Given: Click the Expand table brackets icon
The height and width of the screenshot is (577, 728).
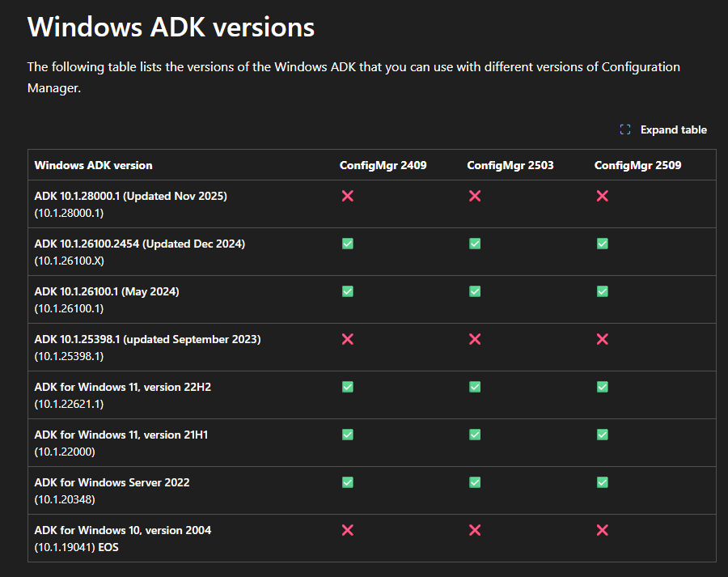Looking at the screenshot, I should (625, 129).
